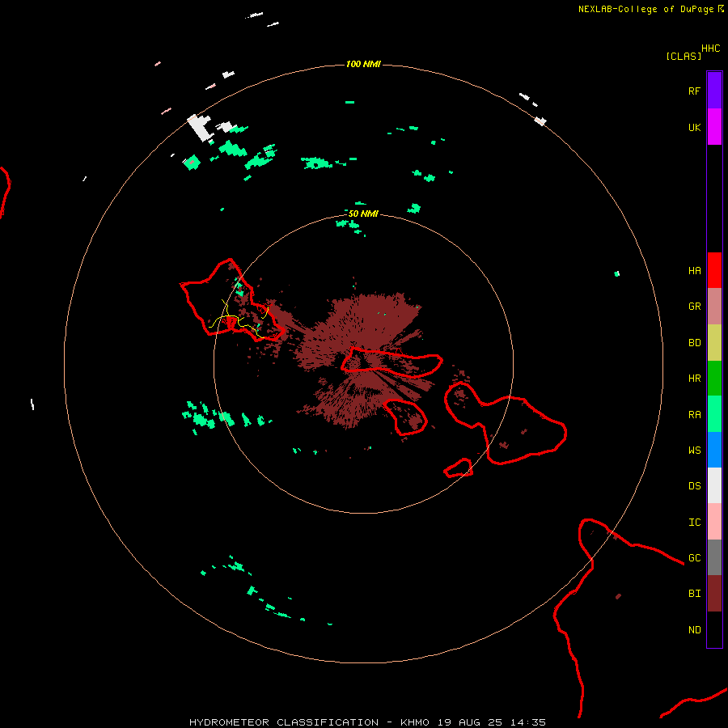
Task: Click the ND black legend swatch
Action: (x=714, y=629)
